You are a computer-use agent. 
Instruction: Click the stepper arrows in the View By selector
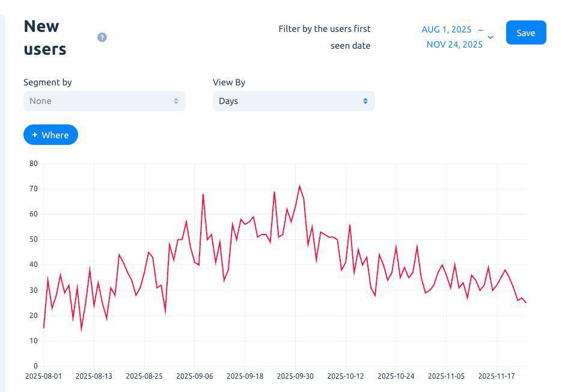tap(365, 100)
